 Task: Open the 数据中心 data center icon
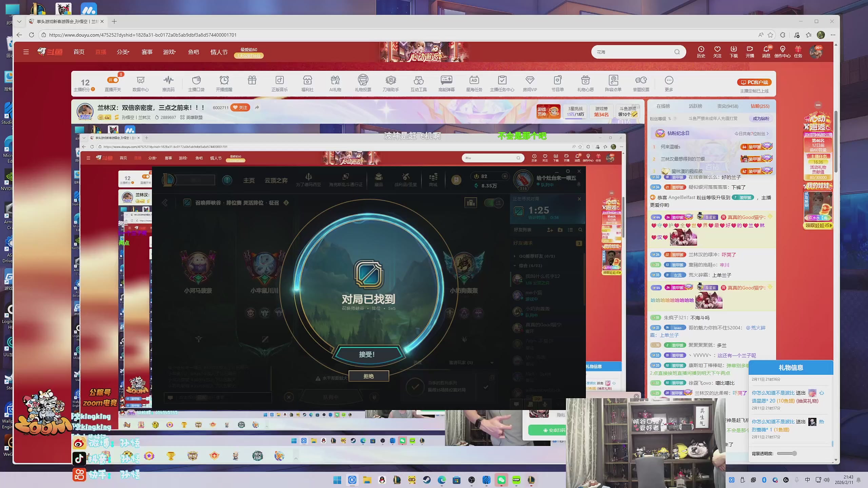140,81
